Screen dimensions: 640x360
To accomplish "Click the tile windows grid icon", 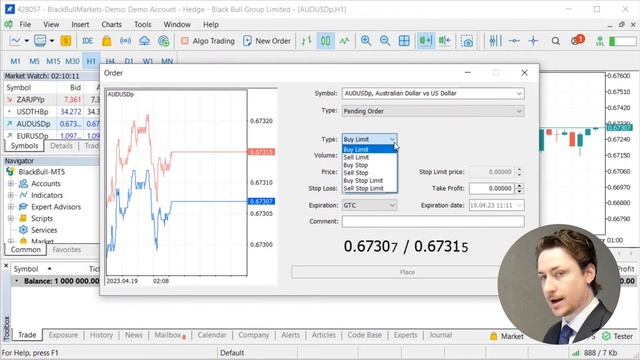I will pos(404,41).
